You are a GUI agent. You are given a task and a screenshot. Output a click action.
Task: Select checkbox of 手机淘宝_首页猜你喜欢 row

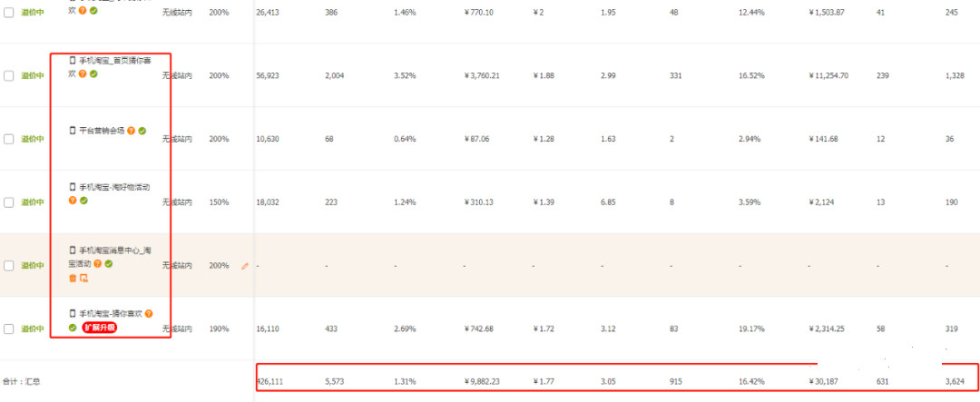point(9,75)
